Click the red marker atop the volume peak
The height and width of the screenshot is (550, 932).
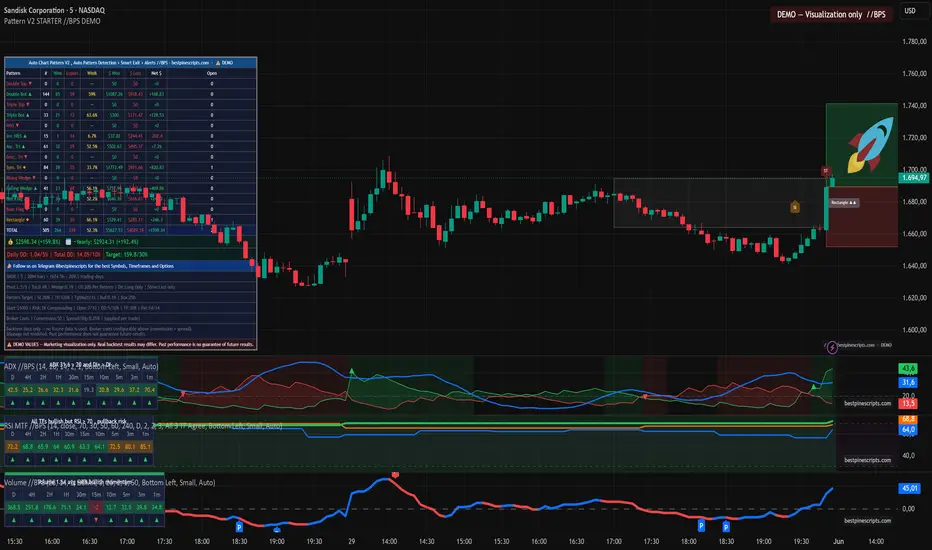coord(395,474)
